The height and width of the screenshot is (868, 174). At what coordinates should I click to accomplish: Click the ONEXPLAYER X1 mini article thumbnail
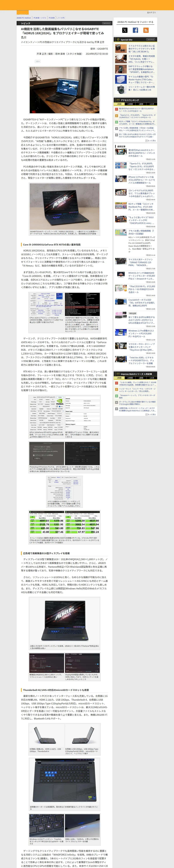point(121,219)
